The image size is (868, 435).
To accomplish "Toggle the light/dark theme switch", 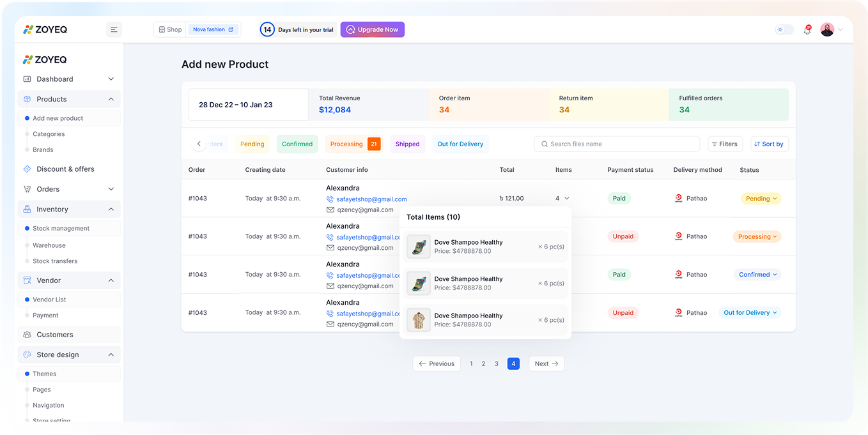I will tap(784, 30).
